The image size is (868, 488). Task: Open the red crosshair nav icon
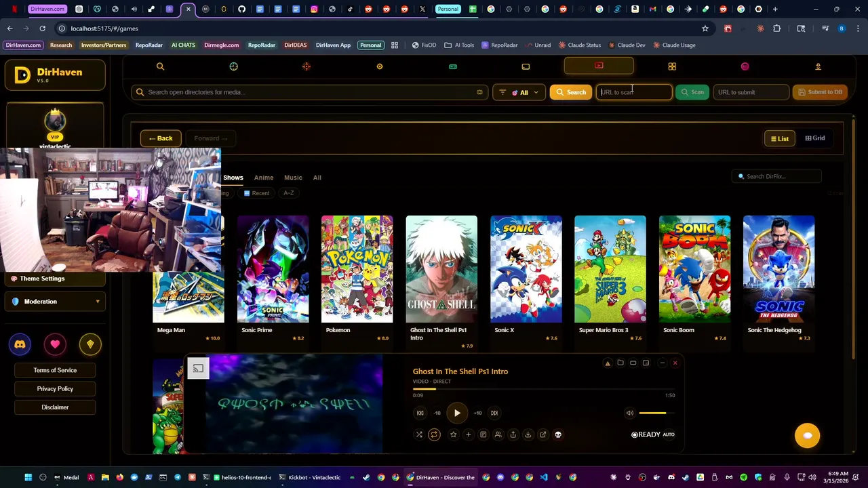(x=307, y=66)
